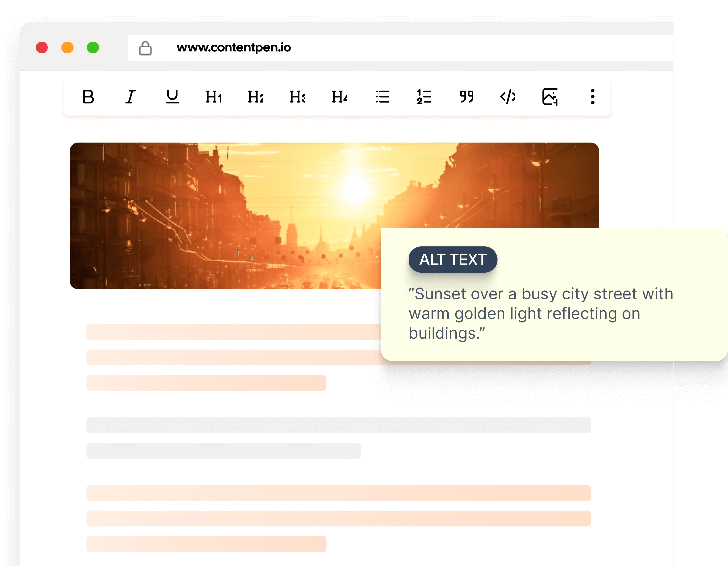Toggle italic formatting
This screenshot has width=728, height=566.
click(x=130, y=97)
